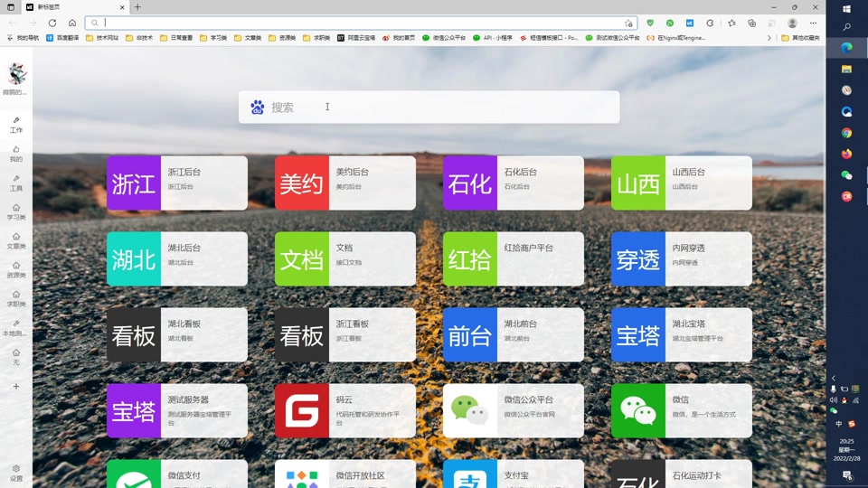Expand the hidden system tray icons

[x=833, y=379]
